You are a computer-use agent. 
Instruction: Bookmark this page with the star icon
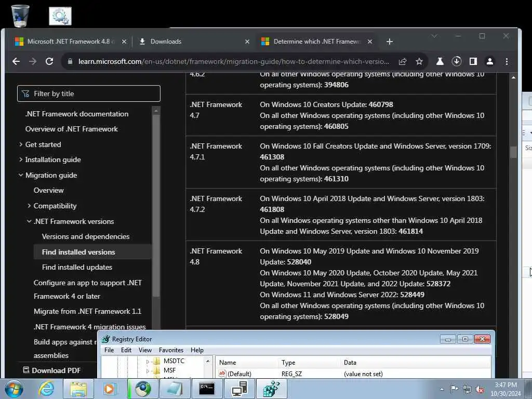(419, 61)
